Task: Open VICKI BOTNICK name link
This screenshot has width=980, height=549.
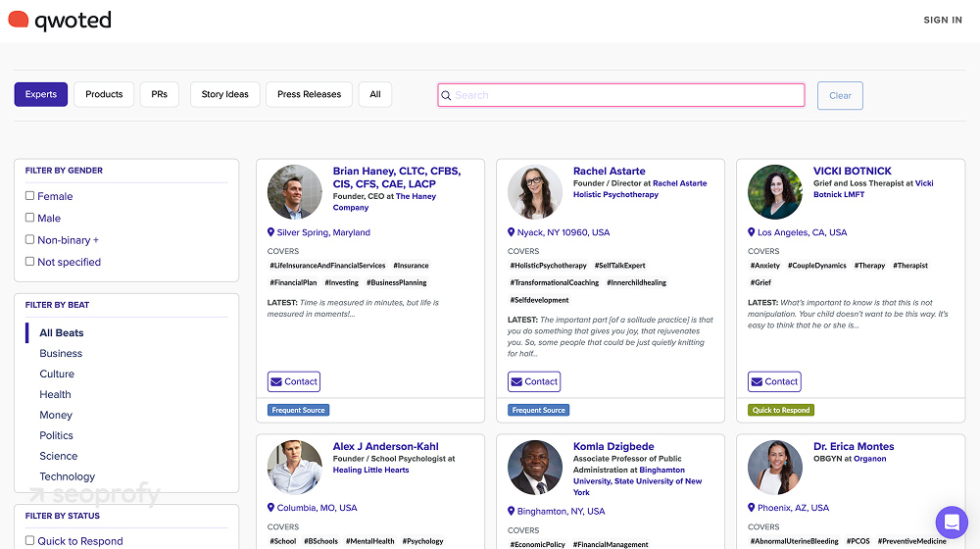Action: coord(852,171)
